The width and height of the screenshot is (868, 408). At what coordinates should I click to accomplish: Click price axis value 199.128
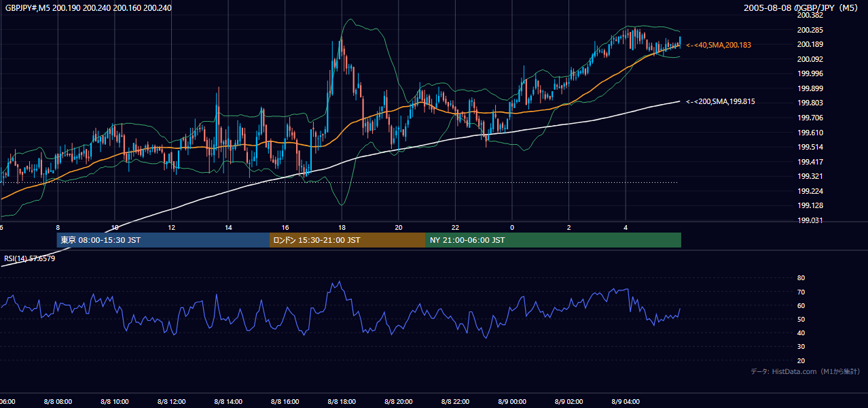click(810, 205)
